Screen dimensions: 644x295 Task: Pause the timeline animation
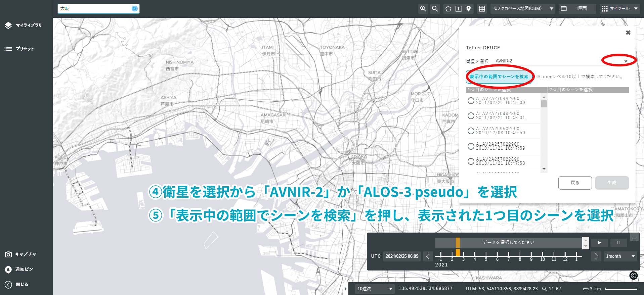click(x=618, y=243)
